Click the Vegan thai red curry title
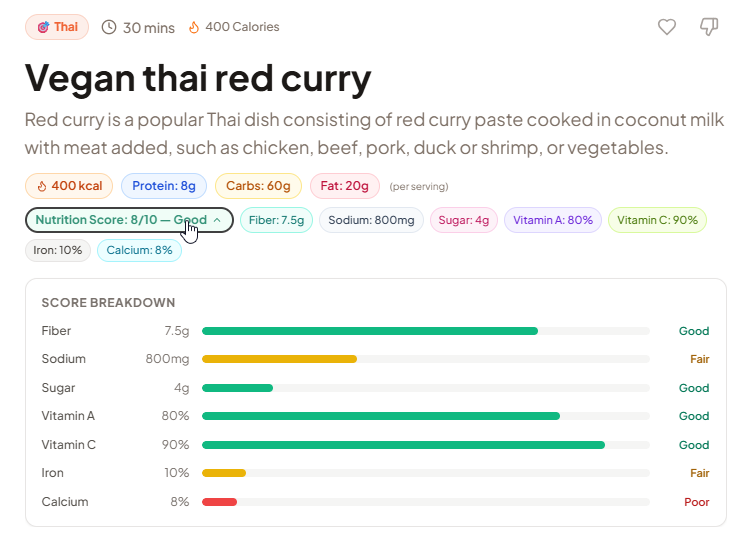734x546 pixels. 198,77
